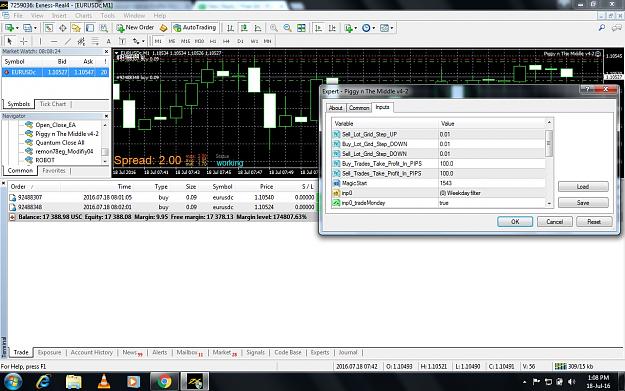
Task: Select the text A tool
Action: pos(108,41)
